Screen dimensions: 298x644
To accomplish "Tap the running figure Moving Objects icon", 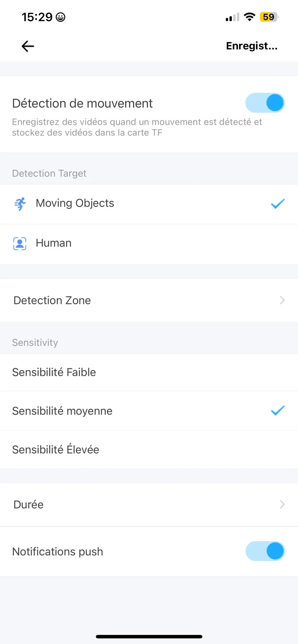I will pyautogui.click(x=20, y=204).
